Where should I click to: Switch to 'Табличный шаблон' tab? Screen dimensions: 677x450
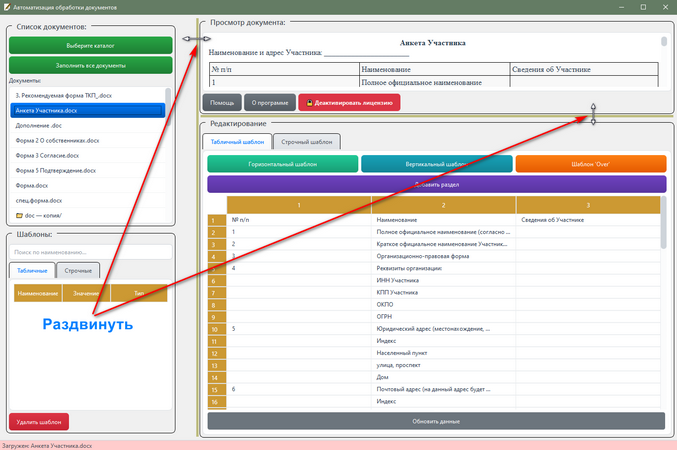237,142
